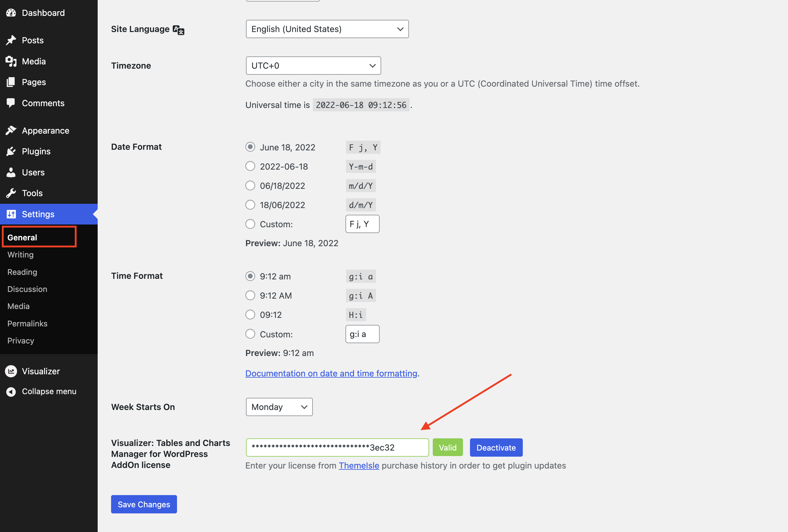Choose the 09:12 24-hour time format

250,315
